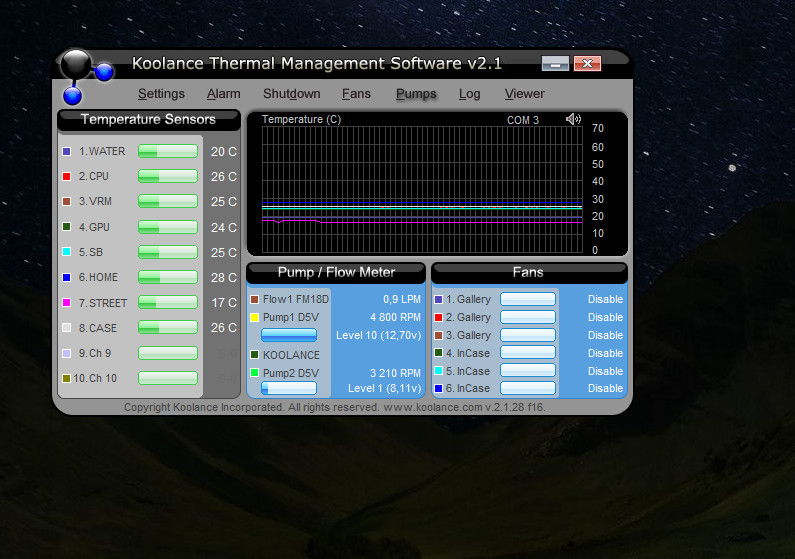This screenshot has width=795, height=559.
Task: Open the Viewer menu
Action: tap(524, 94)
